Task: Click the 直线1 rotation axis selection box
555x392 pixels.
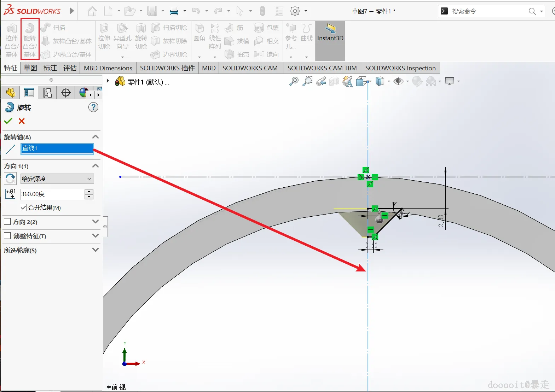Action: (x=57, y=148)
